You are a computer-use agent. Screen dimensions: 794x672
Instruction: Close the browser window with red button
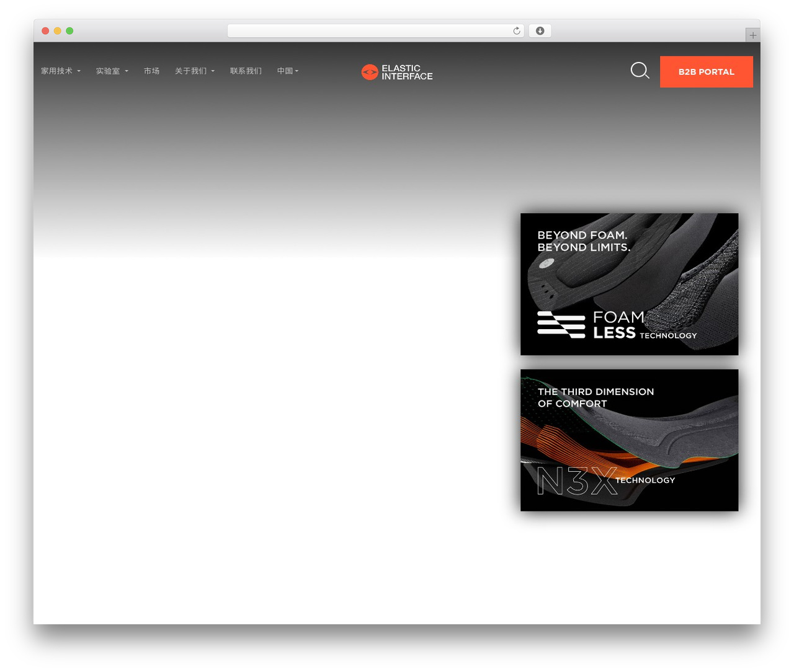(45, 31)
